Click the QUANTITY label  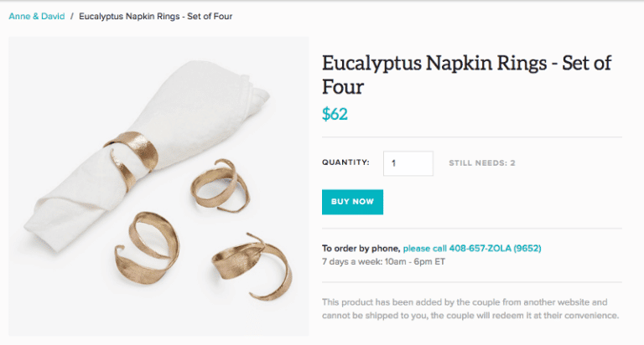(345, 162)
